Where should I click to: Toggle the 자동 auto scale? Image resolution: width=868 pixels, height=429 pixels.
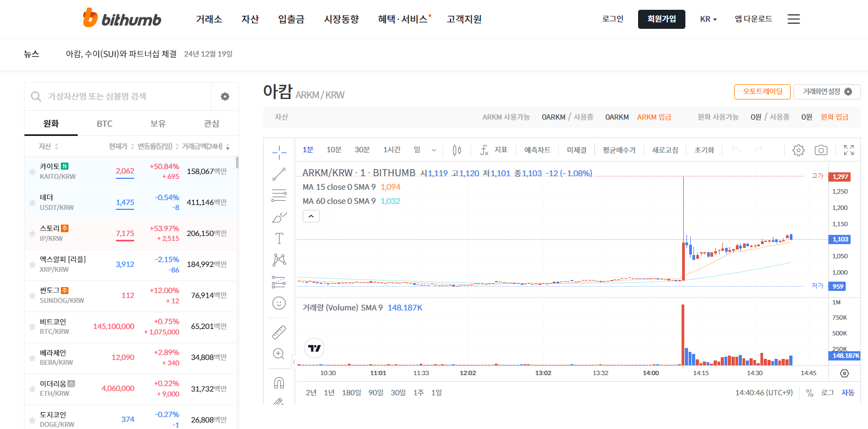point(848,393)
